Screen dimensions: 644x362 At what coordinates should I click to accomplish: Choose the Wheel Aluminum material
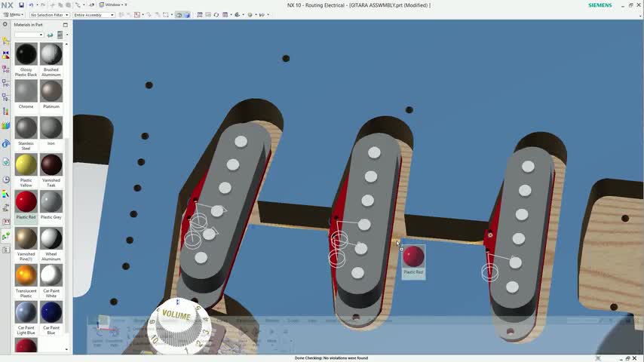(51, 244)
